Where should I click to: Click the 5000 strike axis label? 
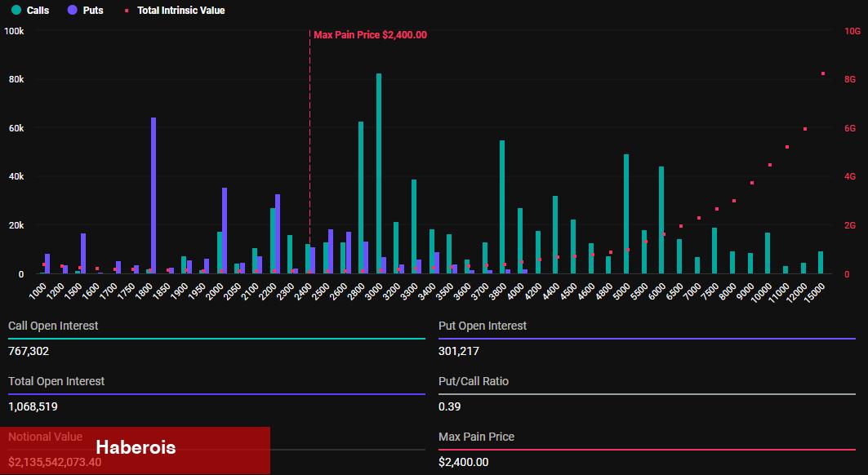coord(621,291)
